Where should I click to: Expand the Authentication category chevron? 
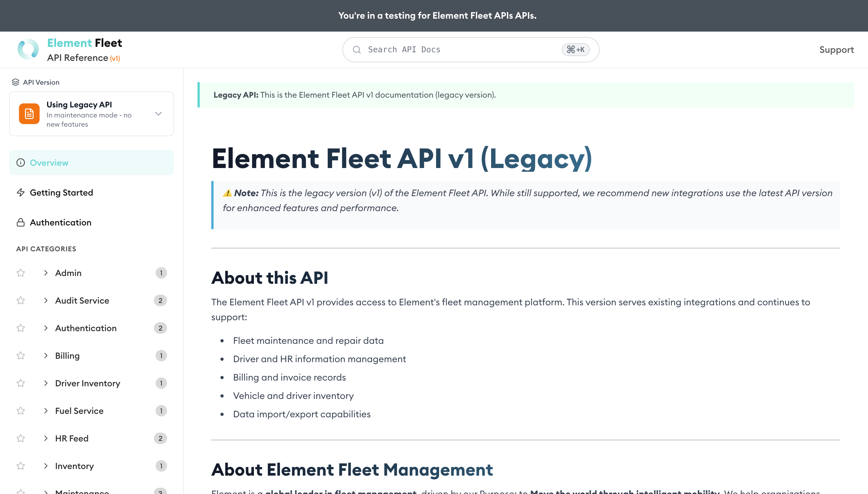(46, 328)
